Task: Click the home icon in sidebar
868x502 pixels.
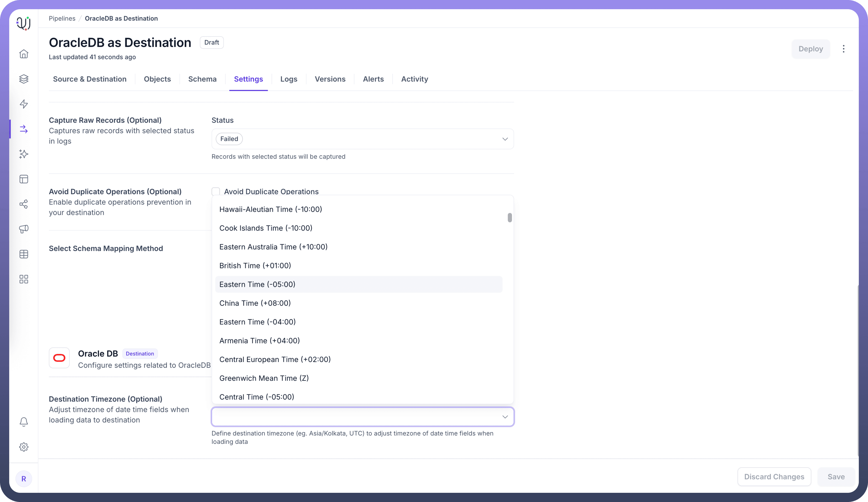Action: tap(24, 54)
